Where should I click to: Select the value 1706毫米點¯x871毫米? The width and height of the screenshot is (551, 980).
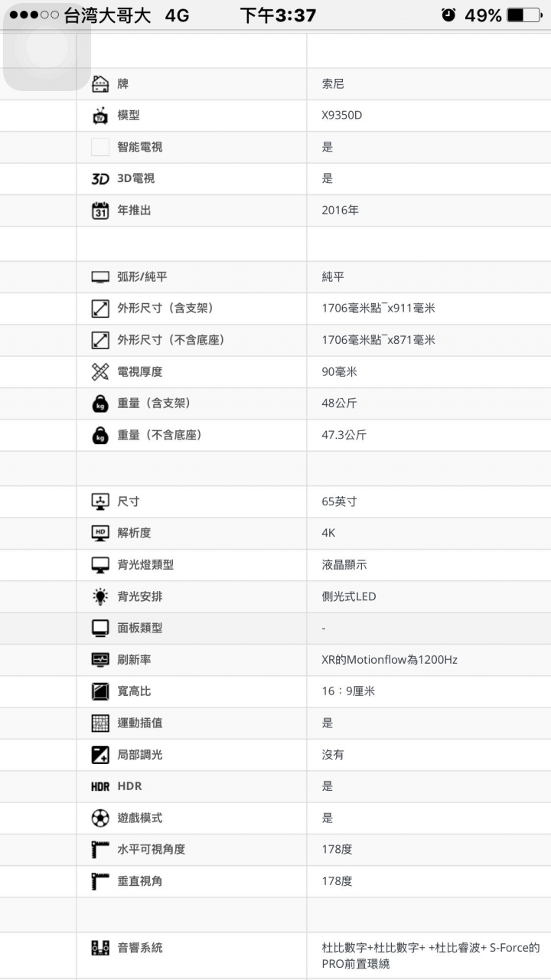pyautogui.click(x=378, y=340)
